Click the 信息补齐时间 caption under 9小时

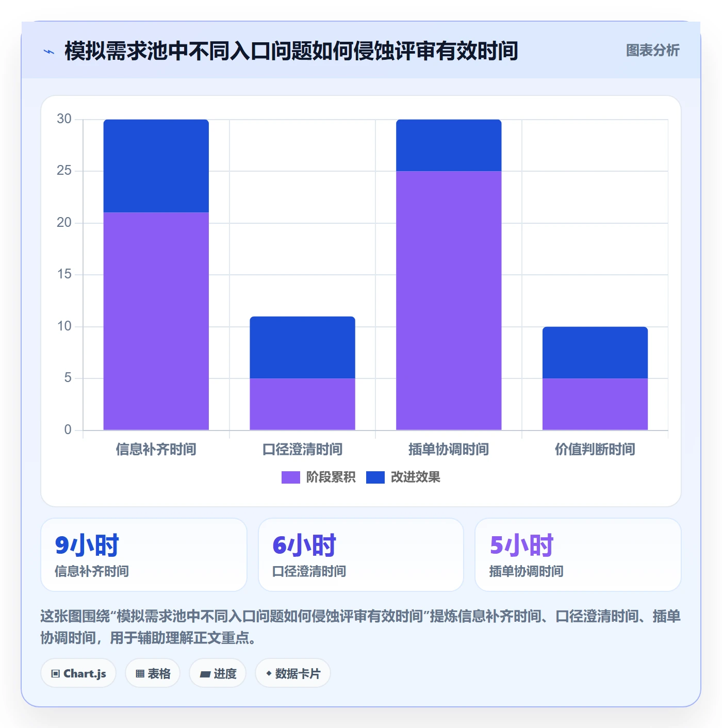point(92,571)
